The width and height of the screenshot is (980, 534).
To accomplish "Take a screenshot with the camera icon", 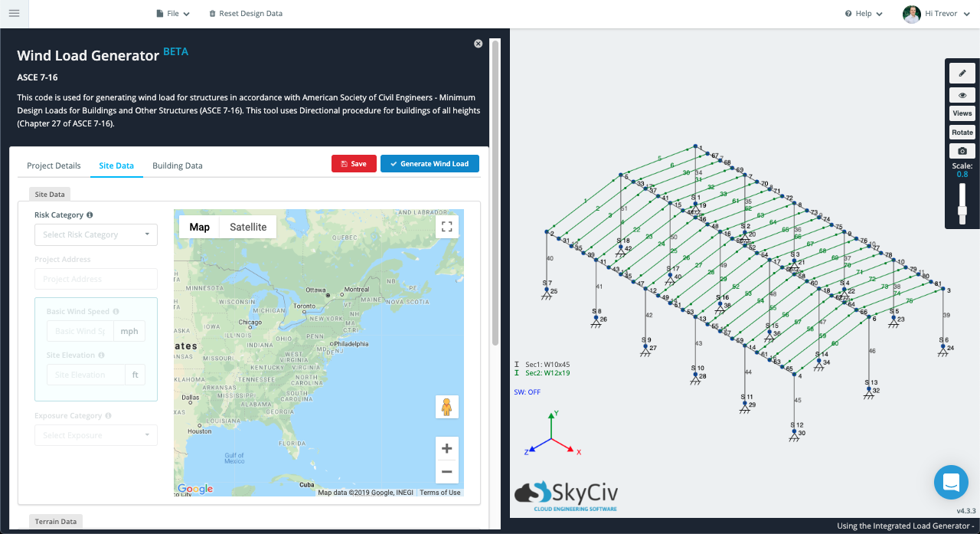I will point(962,150).
